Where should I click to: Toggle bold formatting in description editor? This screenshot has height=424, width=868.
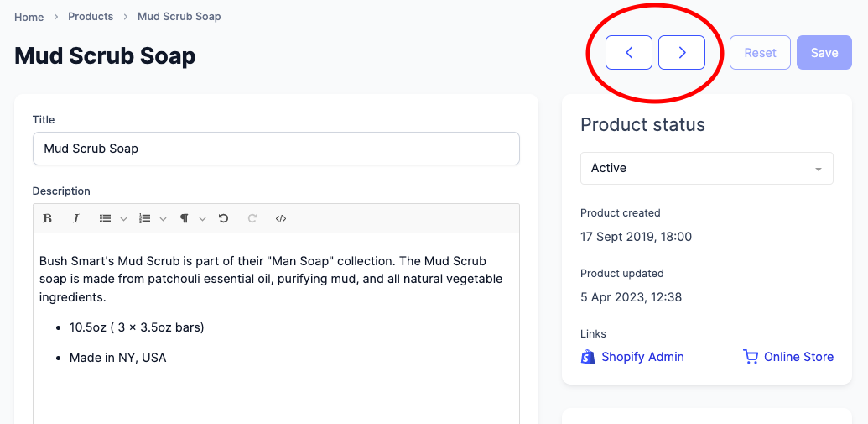48,218
